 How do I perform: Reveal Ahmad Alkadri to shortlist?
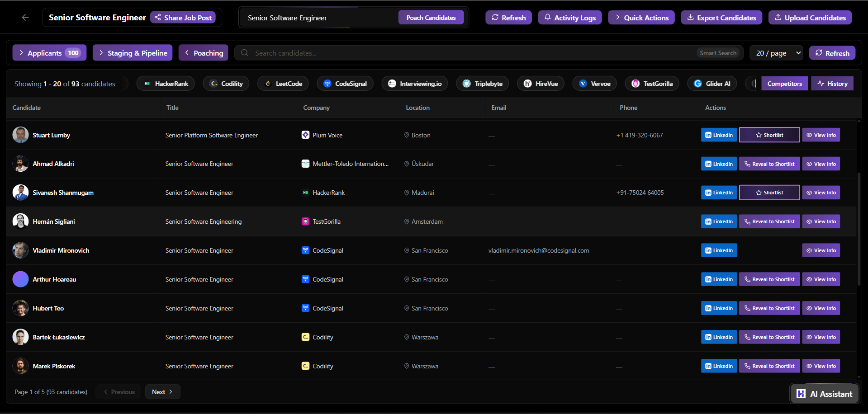(769, 164)
